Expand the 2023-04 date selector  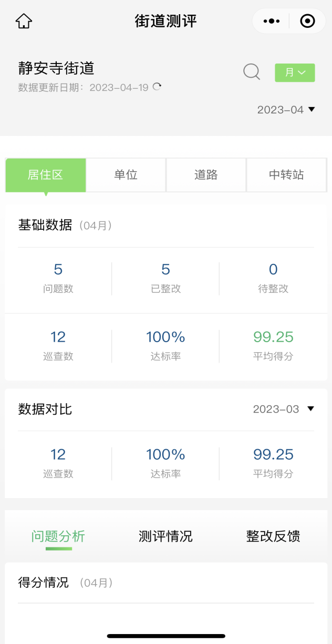click(286, 110)
